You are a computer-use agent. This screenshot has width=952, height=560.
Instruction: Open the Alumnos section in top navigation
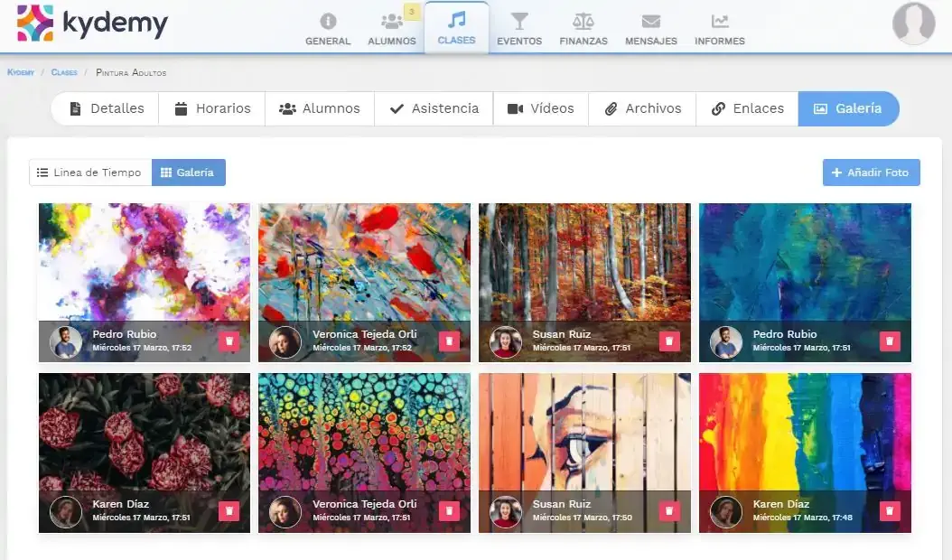(x=392, y=28)
